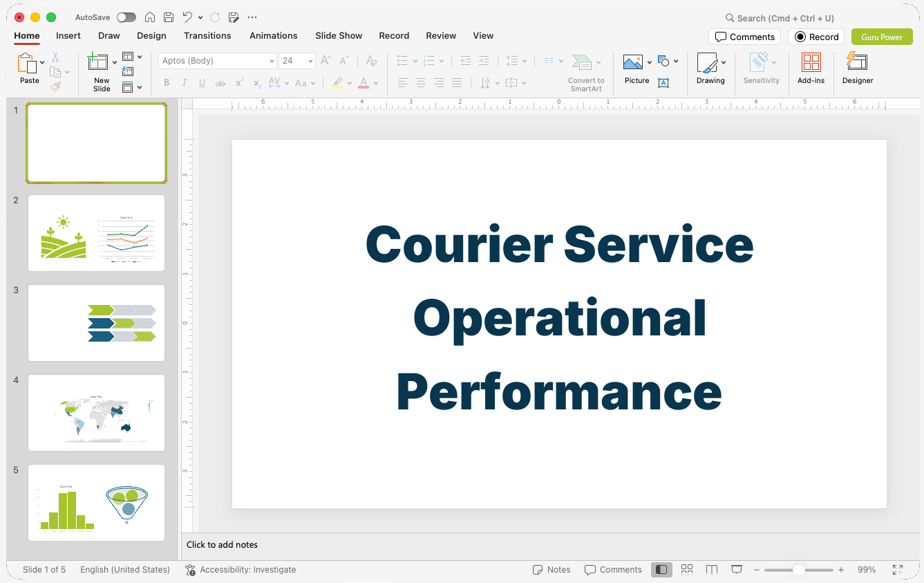
Task: Click the Search field
Action: click(x=780, y=18)
